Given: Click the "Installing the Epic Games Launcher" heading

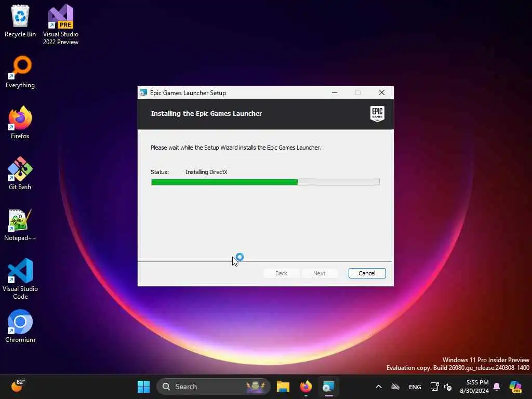Looking at the screenshot, I should point(206,114).
